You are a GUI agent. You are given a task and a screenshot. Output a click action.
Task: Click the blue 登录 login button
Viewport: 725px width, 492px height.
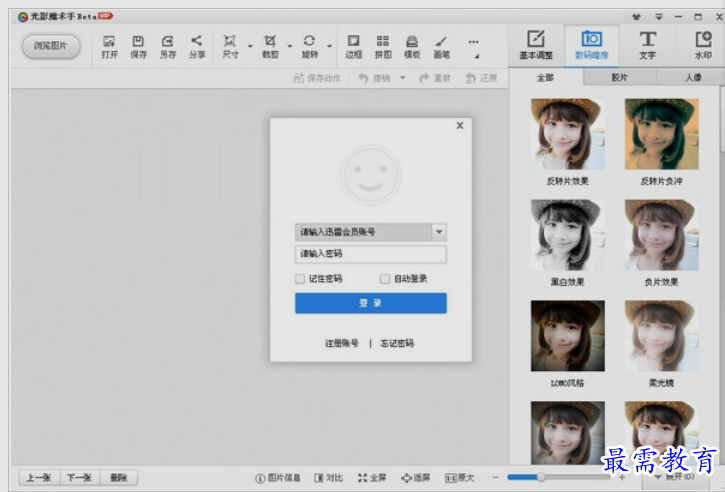click(371, 303)
